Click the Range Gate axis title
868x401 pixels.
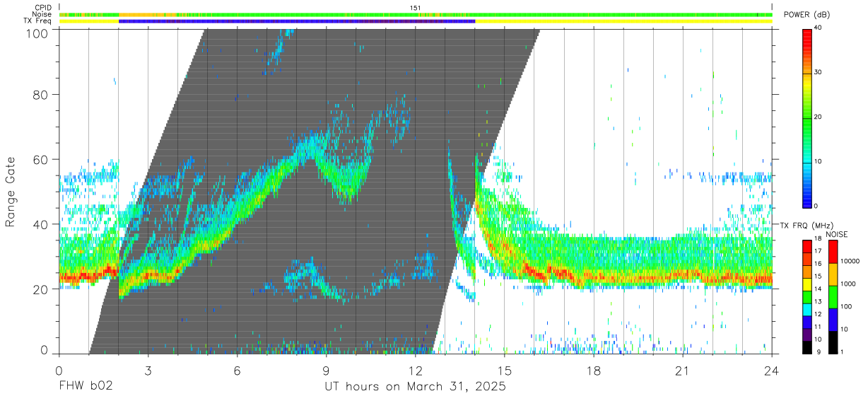tap(11, 192)
